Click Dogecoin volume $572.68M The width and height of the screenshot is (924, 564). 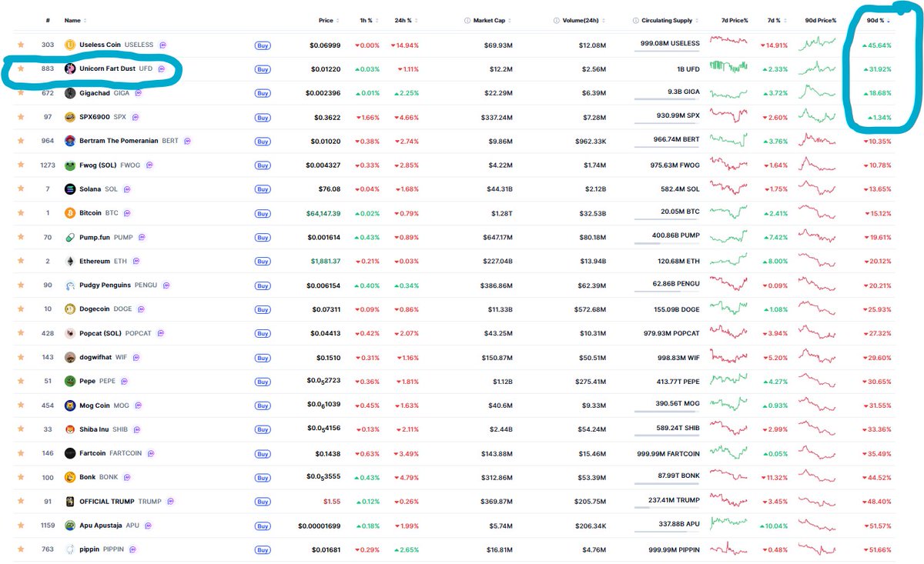click(590, 309)
